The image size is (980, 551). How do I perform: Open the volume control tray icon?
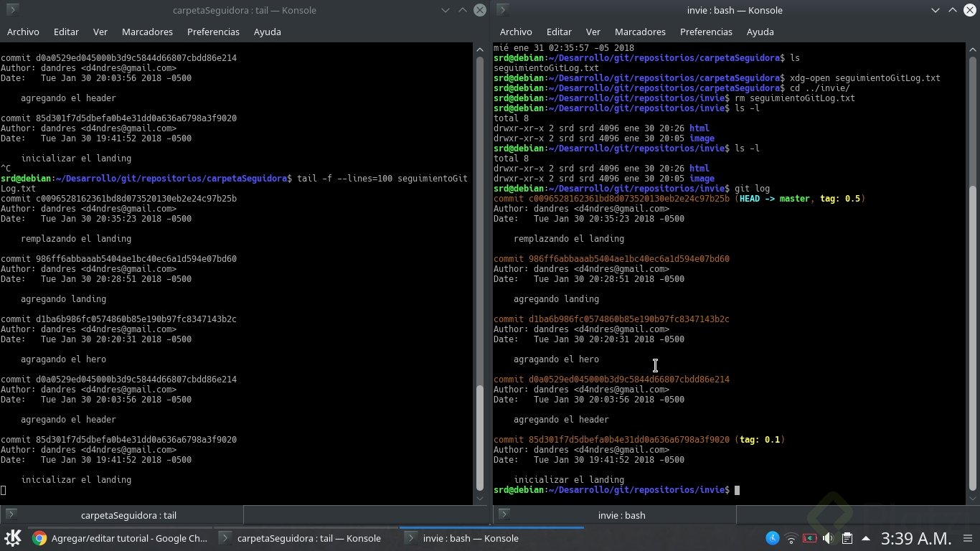click(828, 538)
